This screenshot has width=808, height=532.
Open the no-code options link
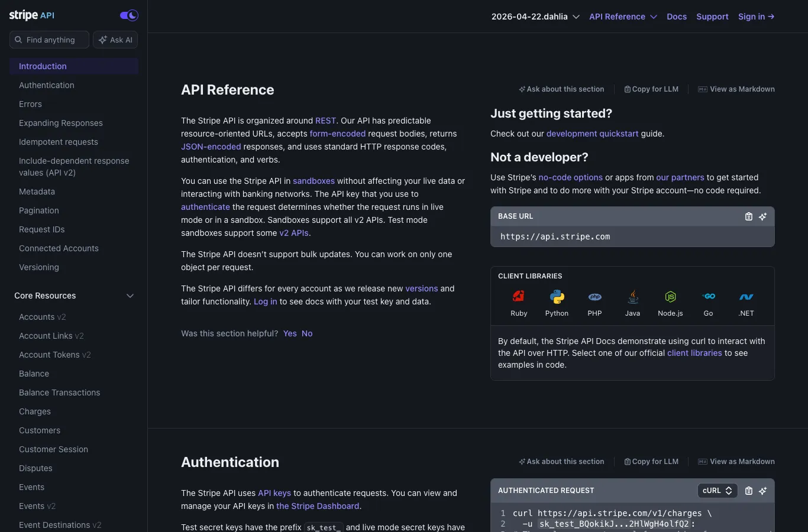pos(571,177)
